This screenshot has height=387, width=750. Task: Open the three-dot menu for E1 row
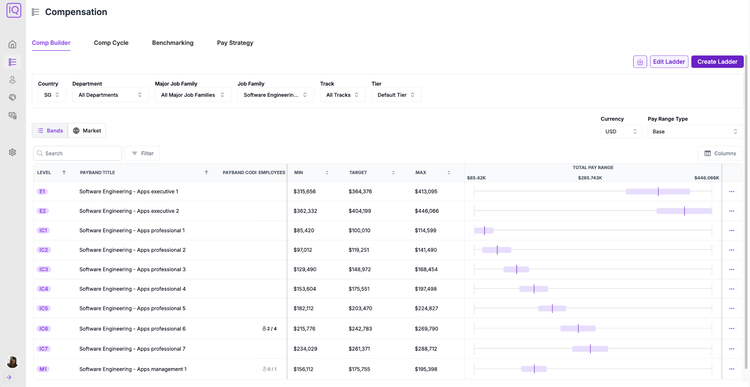[731, 191]
